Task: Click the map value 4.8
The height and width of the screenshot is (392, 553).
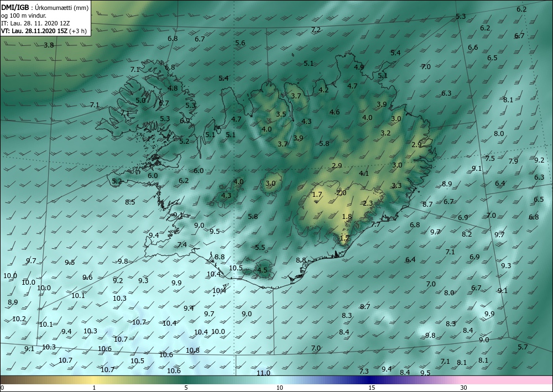Action: coord(173,88)
